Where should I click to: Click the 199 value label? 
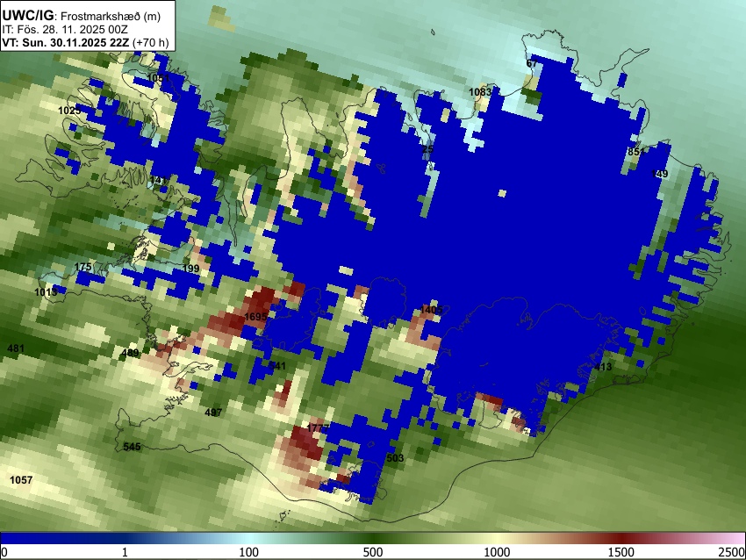[190, 269]
